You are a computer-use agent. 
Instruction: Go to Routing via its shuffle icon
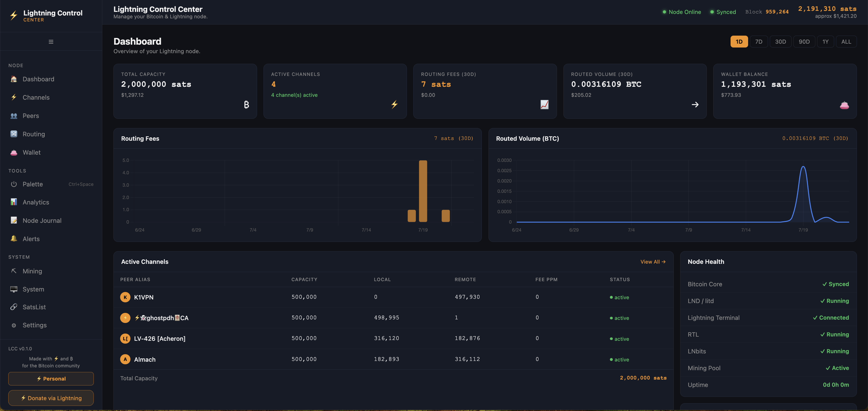pyautogui.click(x=14, y=134)
